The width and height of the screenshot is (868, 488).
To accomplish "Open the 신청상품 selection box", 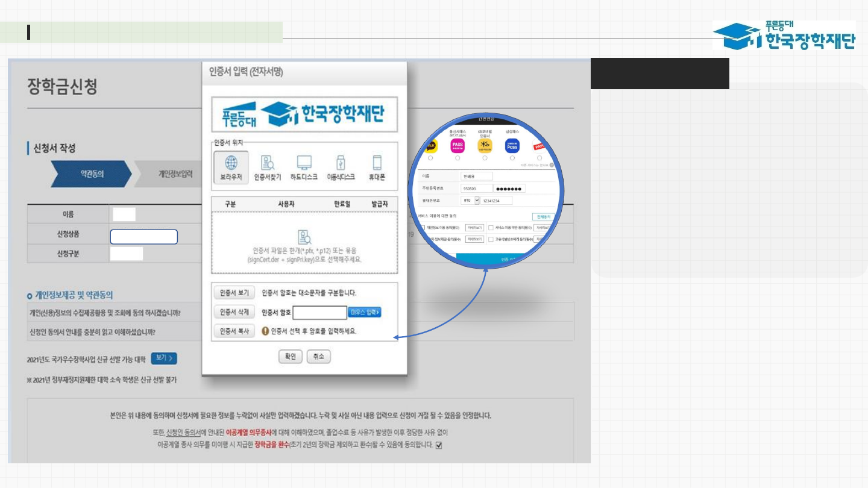I will point(143,237).
